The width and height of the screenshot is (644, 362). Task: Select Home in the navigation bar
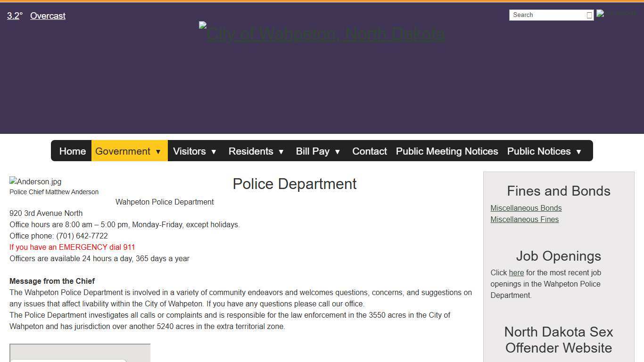point(72,151)
